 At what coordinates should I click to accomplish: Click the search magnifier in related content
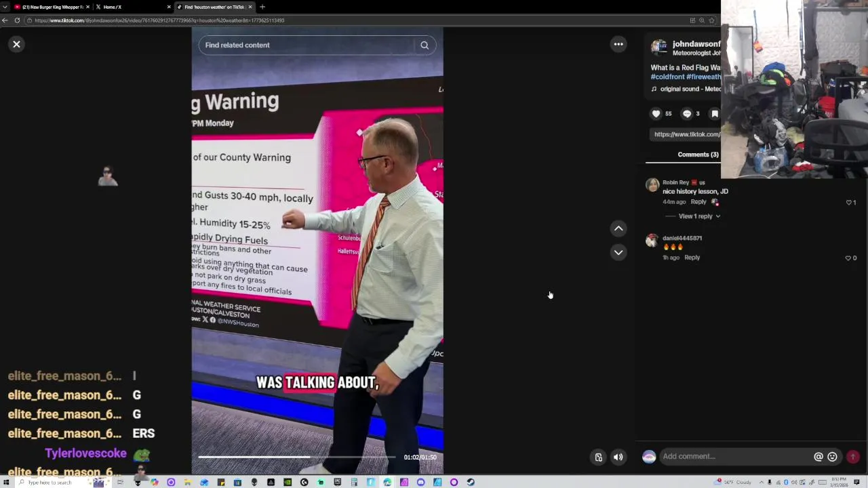pyautogui.click(x=425, y=45)
